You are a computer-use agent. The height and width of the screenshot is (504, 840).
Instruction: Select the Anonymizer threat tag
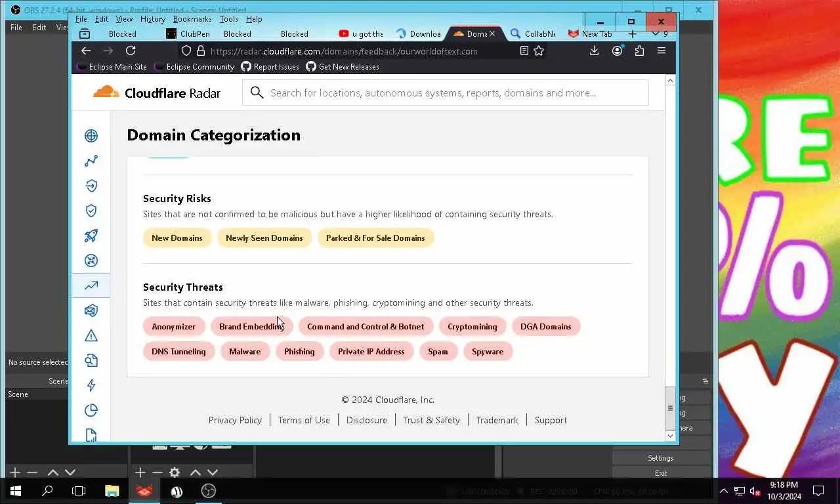(174, 326)
